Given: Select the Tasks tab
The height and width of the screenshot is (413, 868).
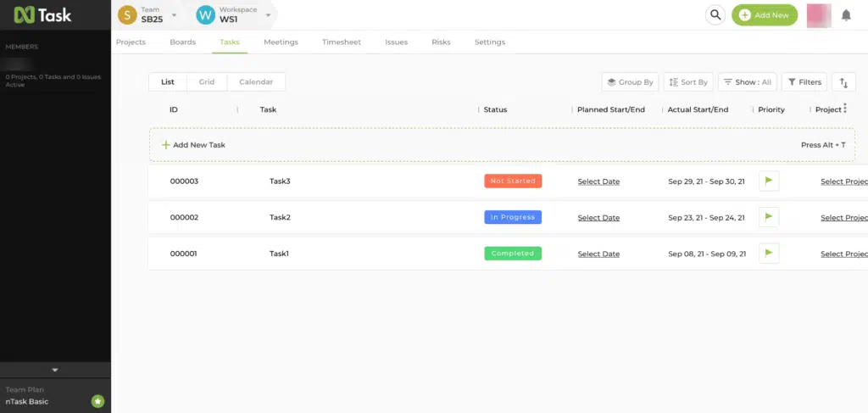Looking at the screenshot, I should (x=230, y=42).
